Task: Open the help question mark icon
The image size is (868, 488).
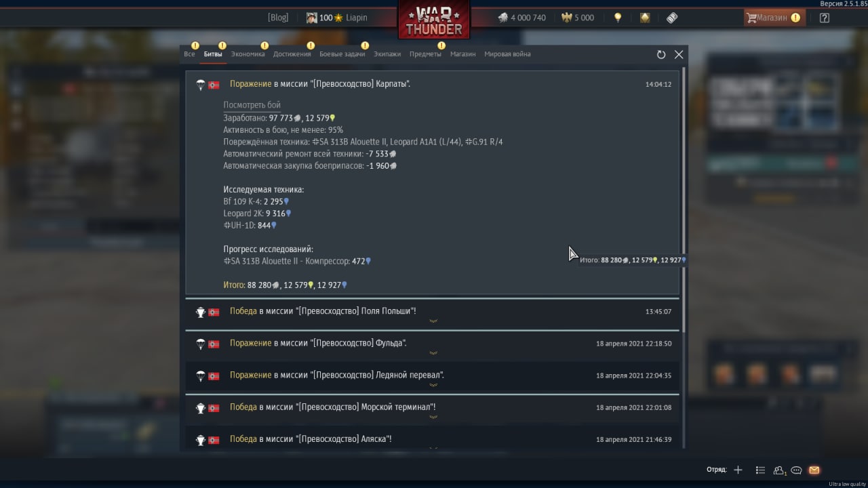Action: [825, 18]
